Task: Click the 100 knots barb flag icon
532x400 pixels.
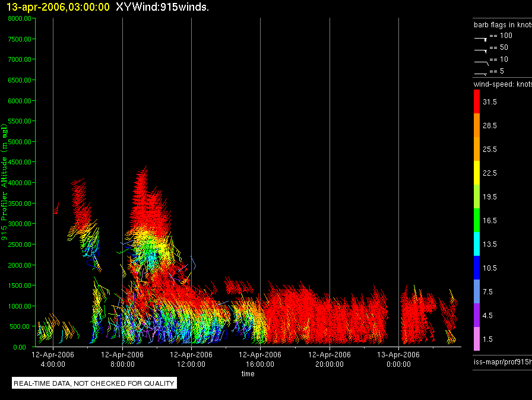Action: pos(481,39)
